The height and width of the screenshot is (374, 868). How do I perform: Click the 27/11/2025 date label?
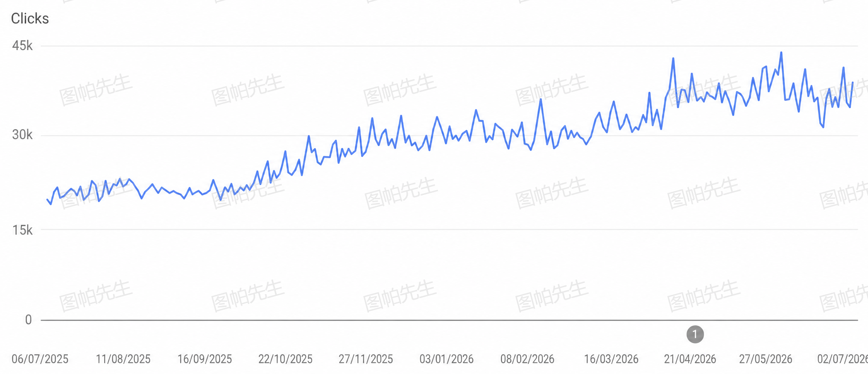tap(365, 359)
